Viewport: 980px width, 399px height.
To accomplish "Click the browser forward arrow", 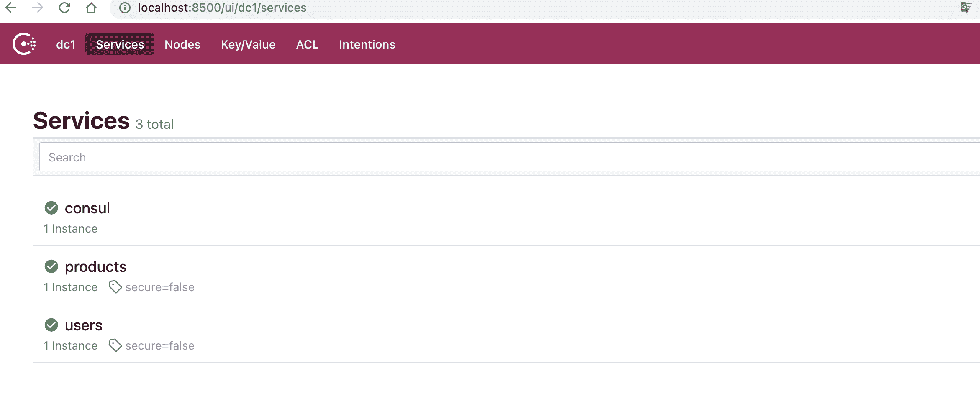I will 38,8.
